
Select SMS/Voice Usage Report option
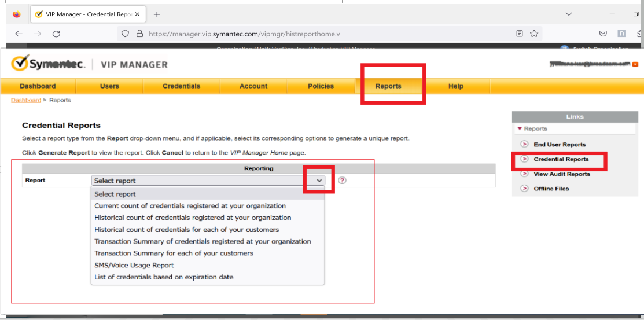208,266
